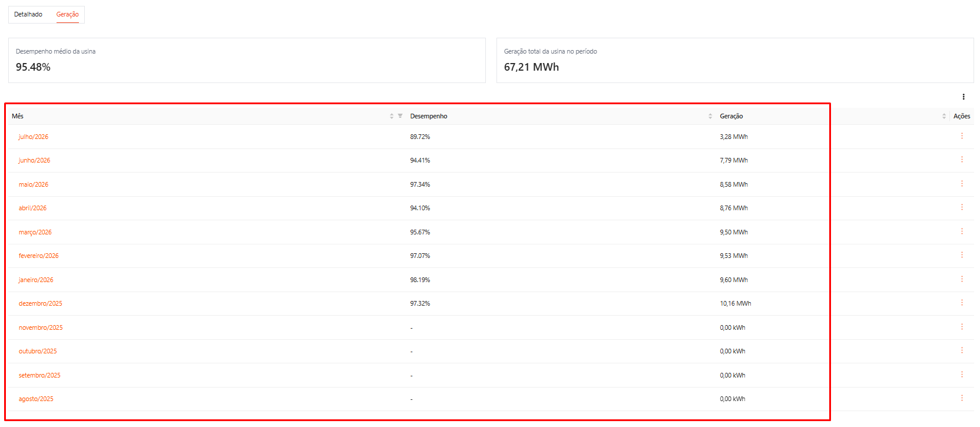Viewport: 980px width, 427px height.
Task: Open the dezembro/2025 month link
Action: 41,303
